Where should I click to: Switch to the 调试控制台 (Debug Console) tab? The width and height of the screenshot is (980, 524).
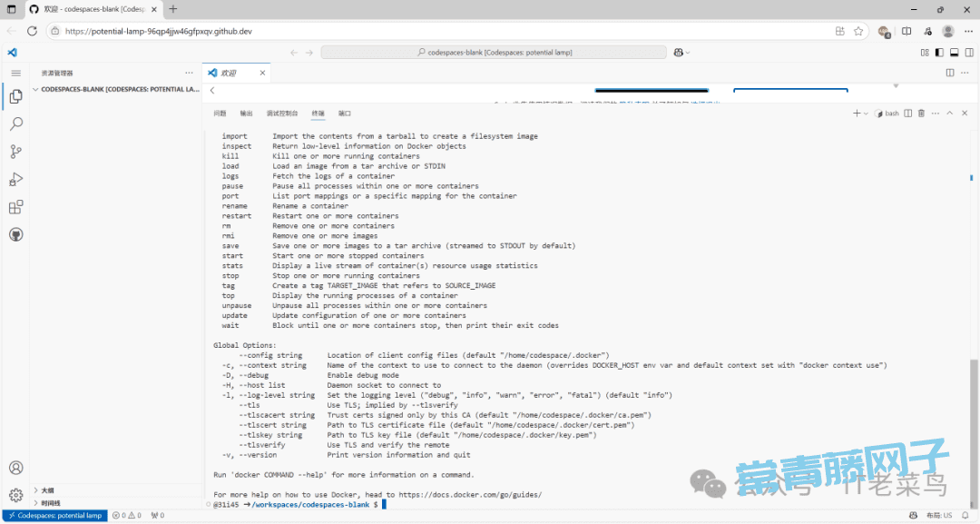pos(282,114)
